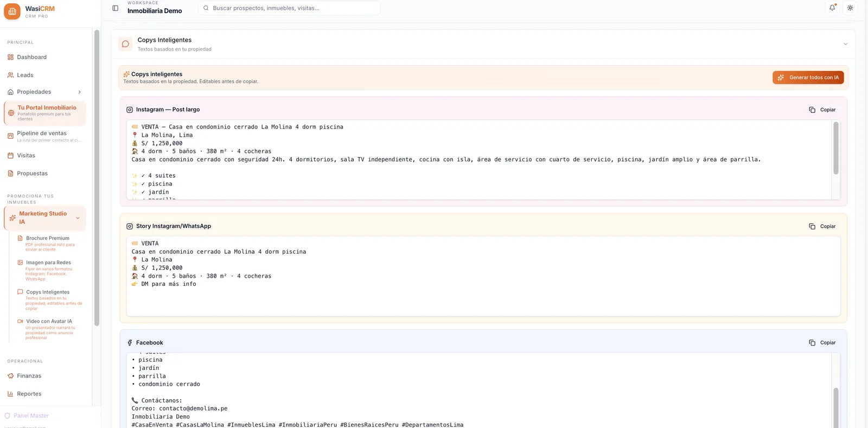Viewport: 868px width, 428px height.
Task: Open Visitas calendar icon
Action: click(10, 155)
